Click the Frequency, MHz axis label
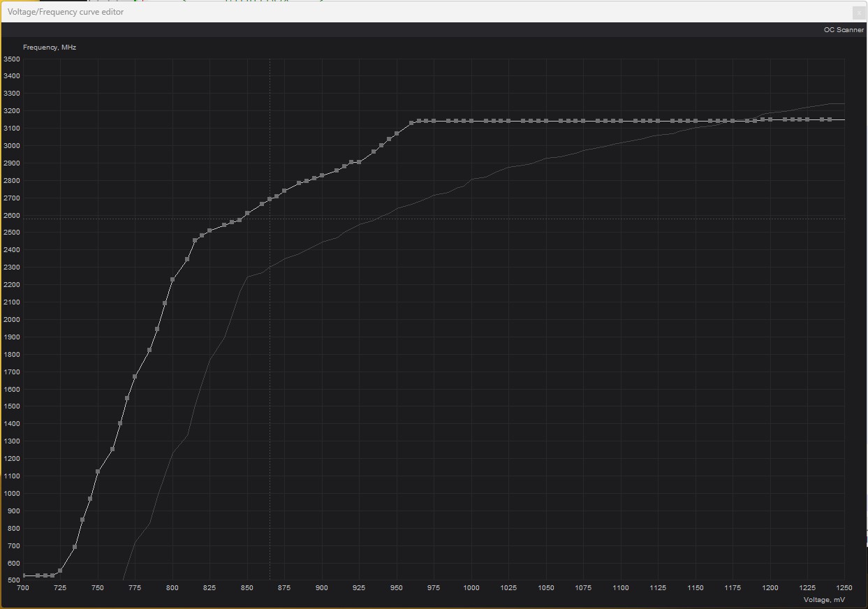 point(50,47)
